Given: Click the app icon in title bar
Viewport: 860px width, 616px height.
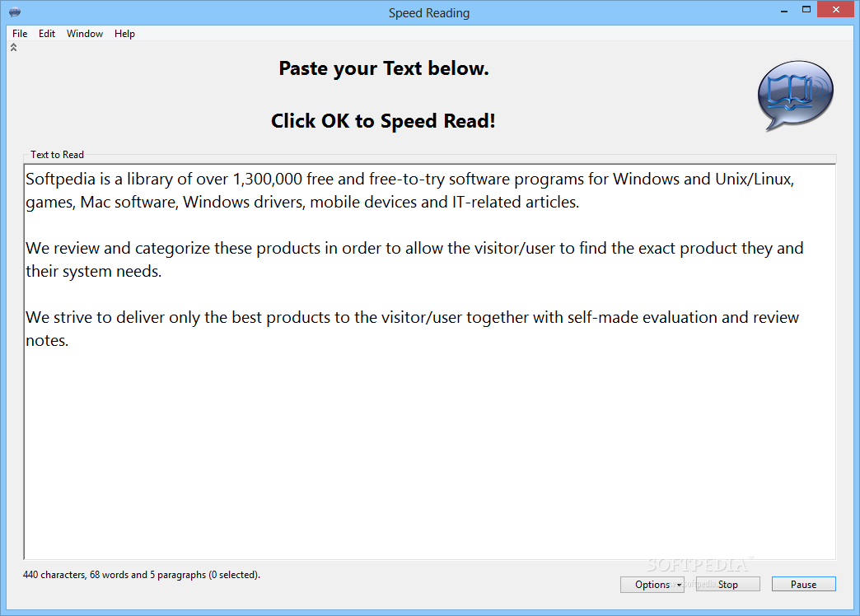Looking at the screenshot, I should (x=15, y=12).
